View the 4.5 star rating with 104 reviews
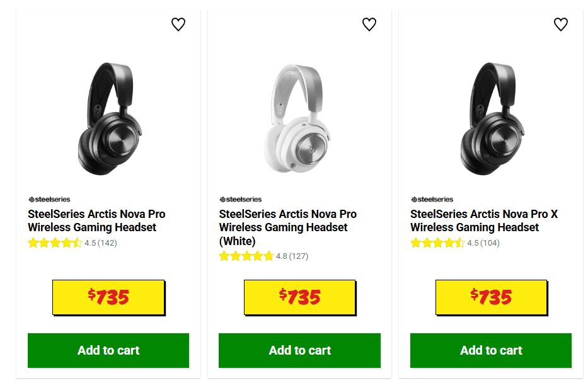The height and width of the screenshot is (383, 588). click(455, 243)
